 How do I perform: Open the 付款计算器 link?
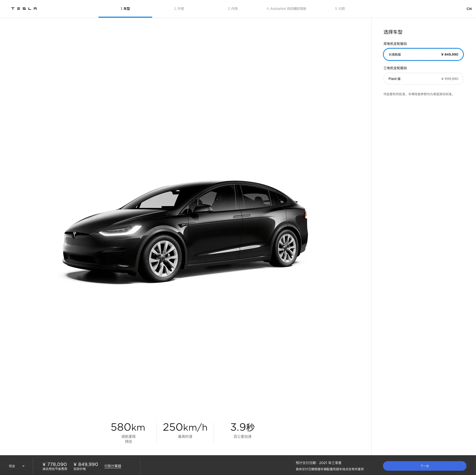click(x=113, y=466)
